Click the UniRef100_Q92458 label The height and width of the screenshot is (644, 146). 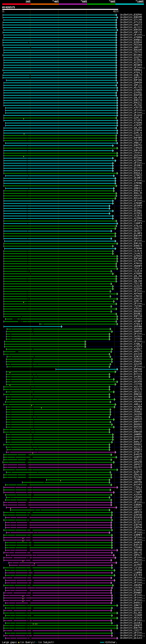[131, 382]
